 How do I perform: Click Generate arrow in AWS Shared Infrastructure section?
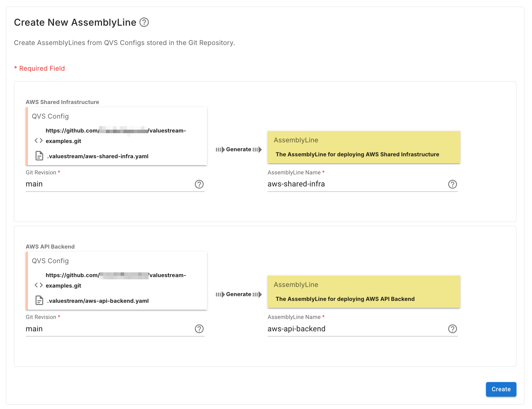[x=239, y=150]
